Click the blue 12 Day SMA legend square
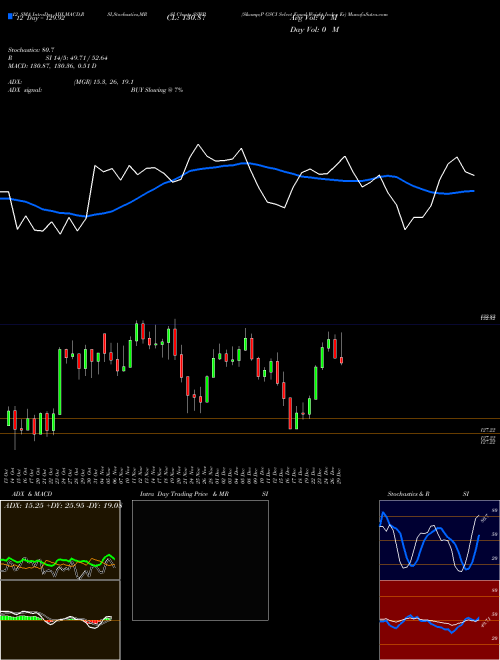500x660 pixels. 10,16
